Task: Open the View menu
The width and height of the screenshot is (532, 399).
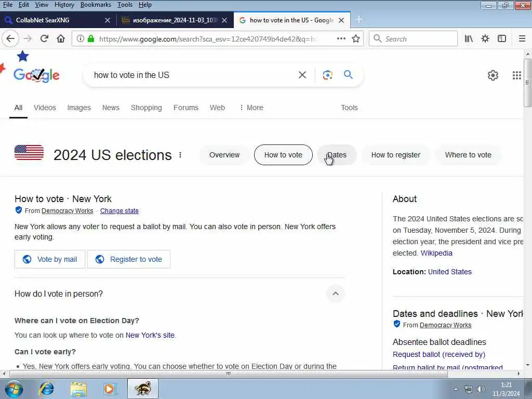Action: click(x=42, y=5)
